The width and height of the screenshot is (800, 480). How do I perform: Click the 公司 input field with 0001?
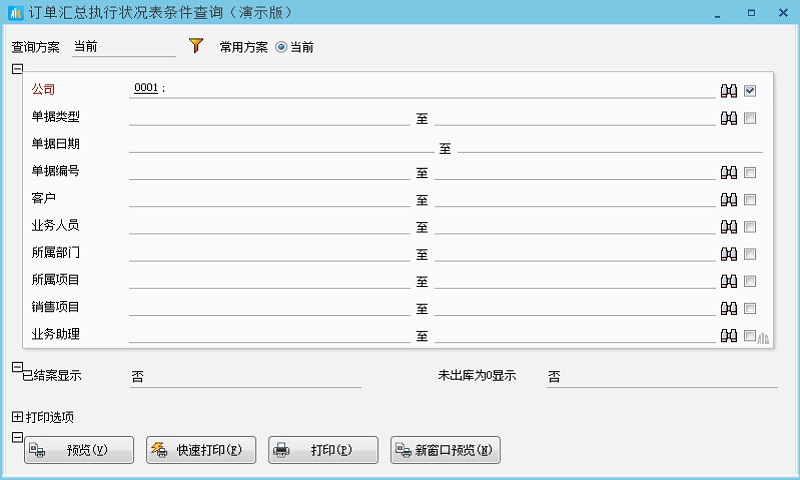(x=422, y=89)
